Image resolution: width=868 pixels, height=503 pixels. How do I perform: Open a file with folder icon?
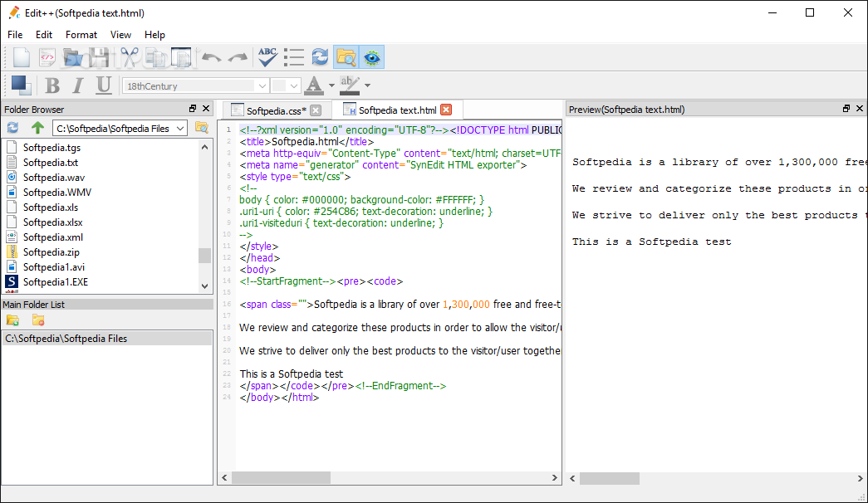pyautogui.click(x=73, y=57)
